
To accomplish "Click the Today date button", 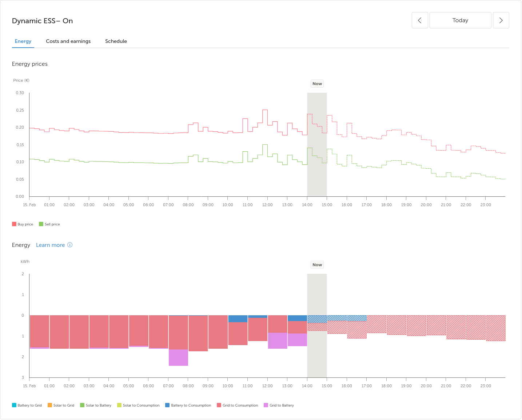I will (460, 20).
